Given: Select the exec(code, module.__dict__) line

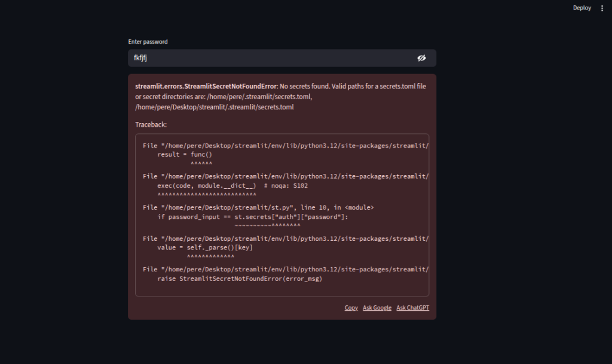Looking at the screenshot, I should tap(232, 186).
